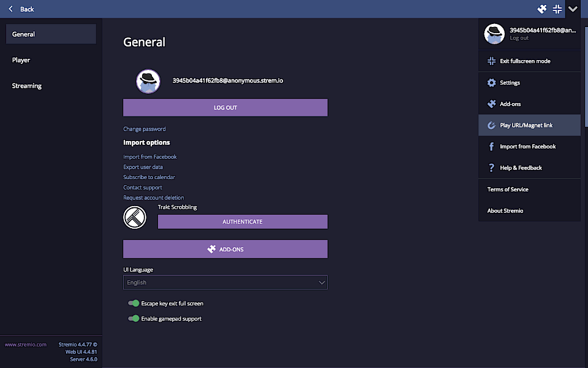
Task: Open add-ons puzzle icon in top bar
Action: click(542, 9)
